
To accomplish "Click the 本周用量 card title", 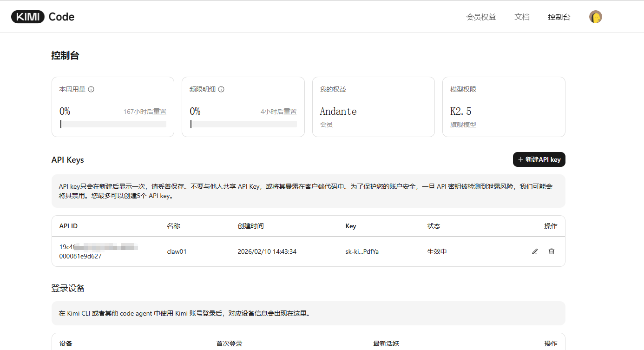I will (72, 89).
